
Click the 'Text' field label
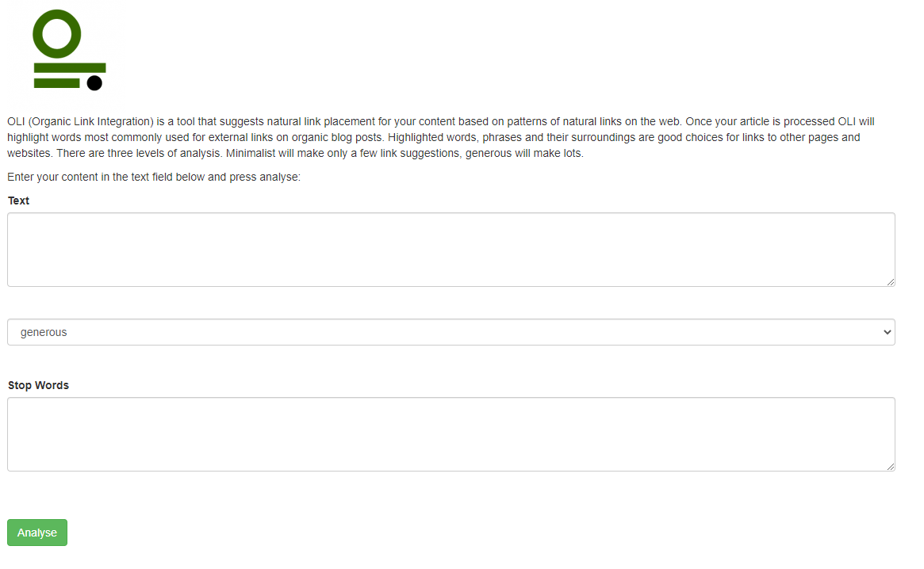(x=18, y=200)
